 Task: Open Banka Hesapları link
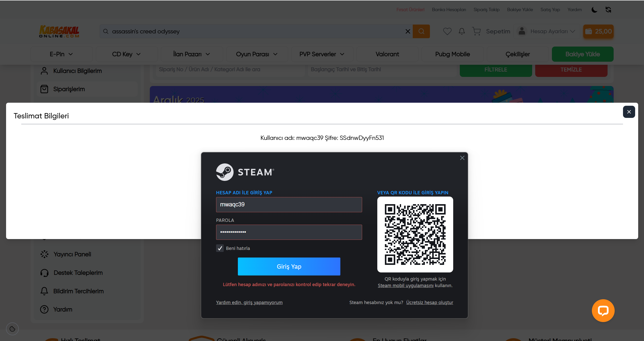pyautogui.click(x=449, y=10)
